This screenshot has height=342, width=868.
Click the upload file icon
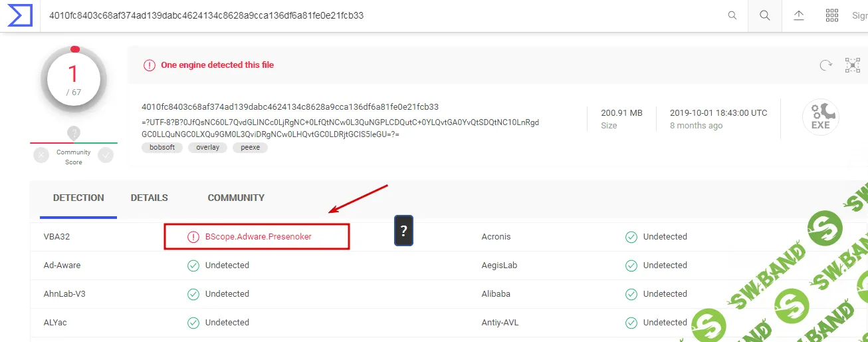coord(799,15)
